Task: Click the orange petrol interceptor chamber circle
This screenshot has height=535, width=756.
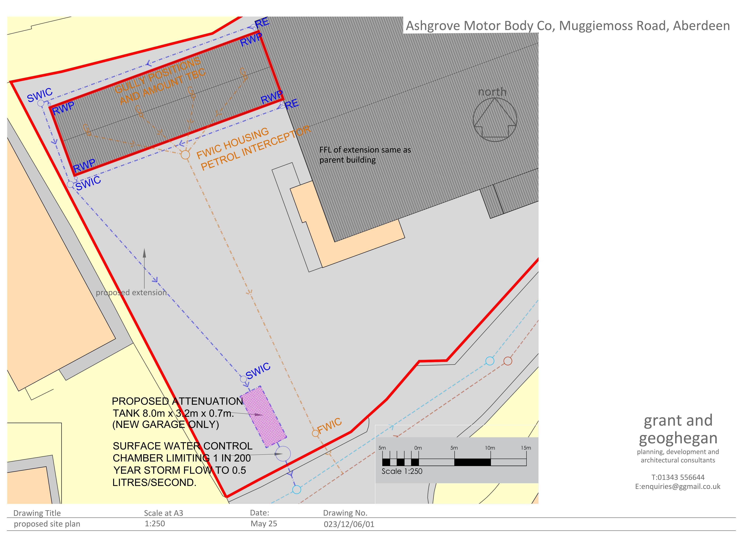Action: [x=185, y=155]
